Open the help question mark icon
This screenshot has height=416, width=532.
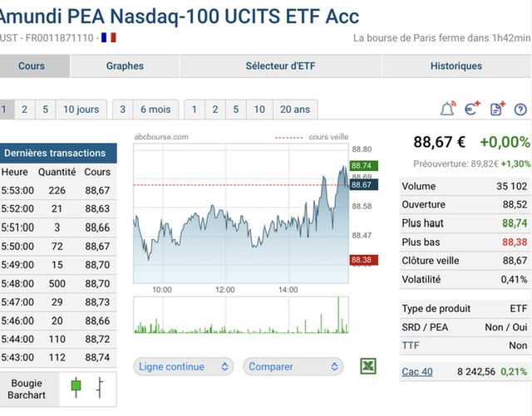[520, 109]
